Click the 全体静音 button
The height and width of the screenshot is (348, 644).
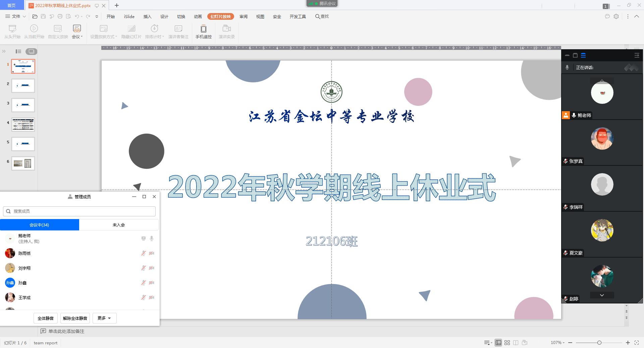tap(46, 318)
